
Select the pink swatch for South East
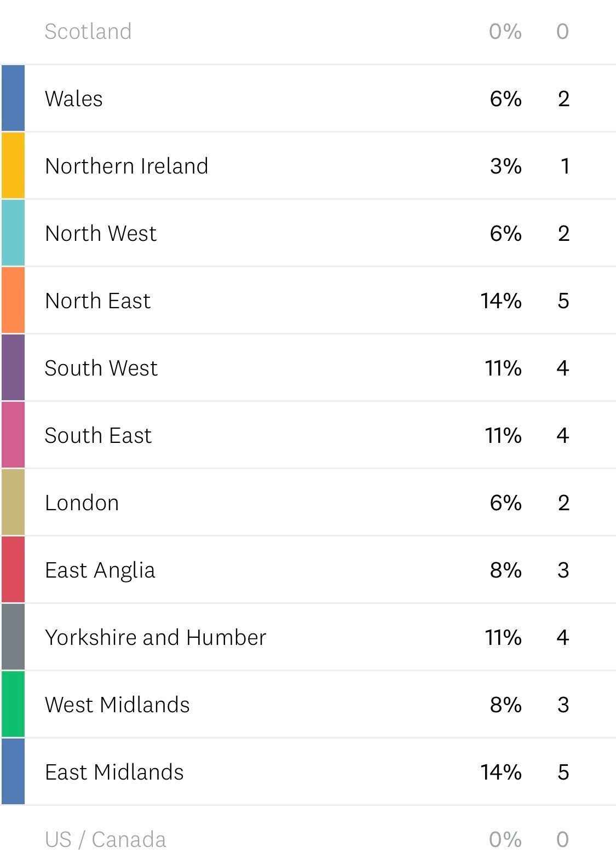13,435
